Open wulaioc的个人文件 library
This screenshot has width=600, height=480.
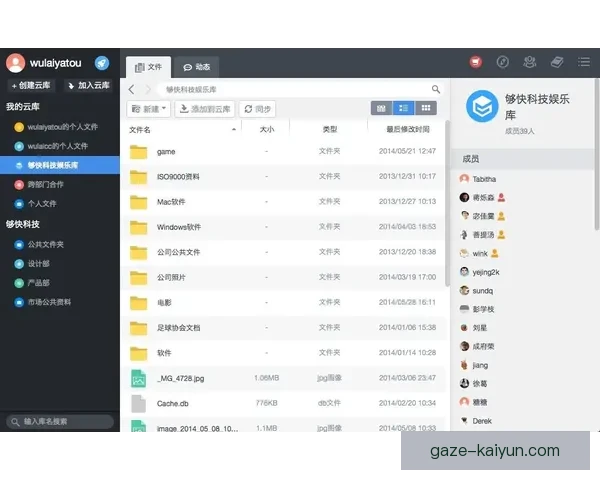[x=60, y=146]
